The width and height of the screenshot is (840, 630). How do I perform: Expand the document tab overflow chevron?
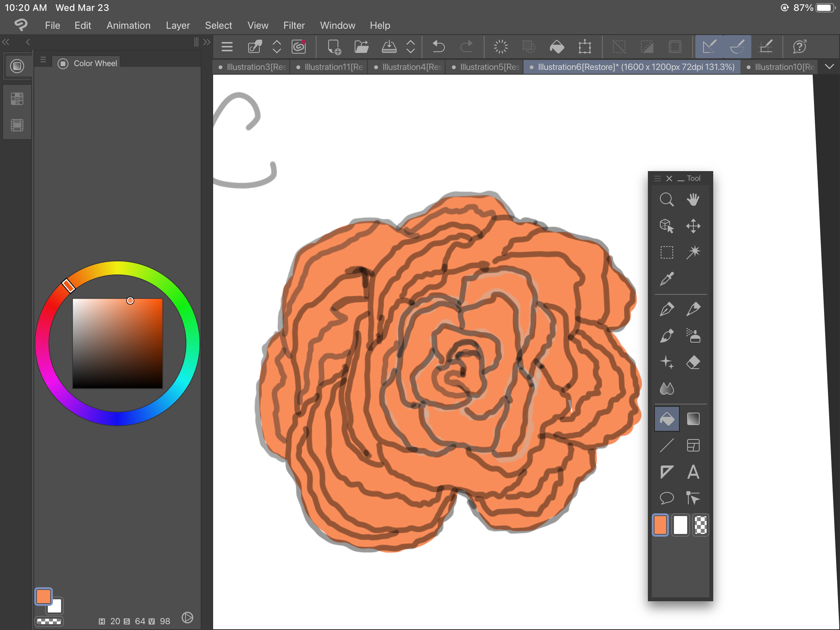click(829, 66)
